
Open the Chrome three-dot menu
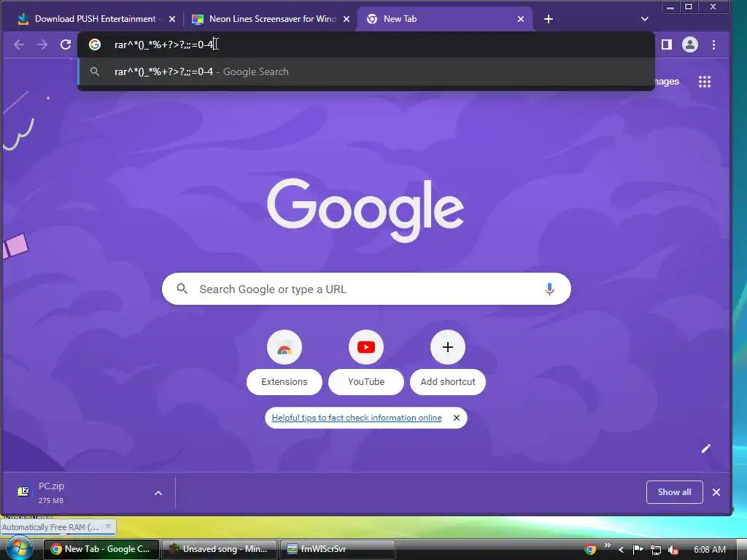[x=713, y=44]
